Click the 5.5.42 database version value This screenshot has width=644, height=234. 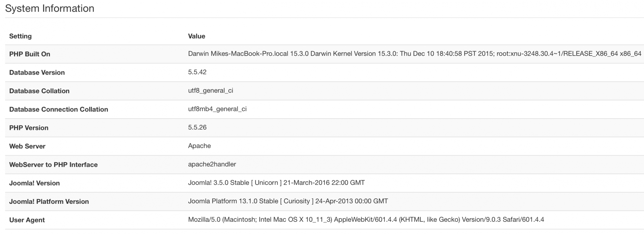(x=197, y=72)
